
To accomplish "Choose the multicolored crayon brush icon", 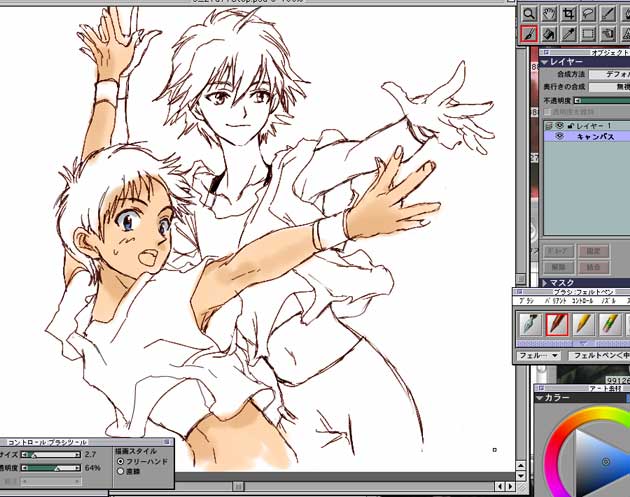I will point(610,325).
